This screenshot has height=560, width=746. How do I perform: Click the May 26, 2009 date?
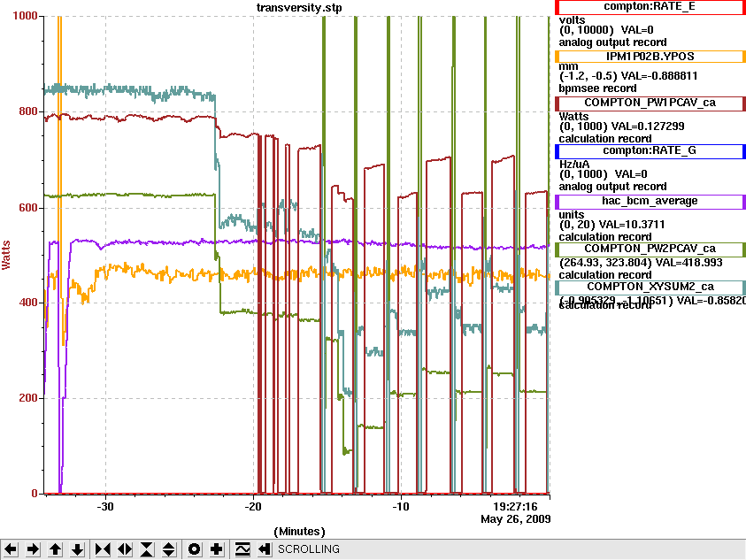[516, 519]
